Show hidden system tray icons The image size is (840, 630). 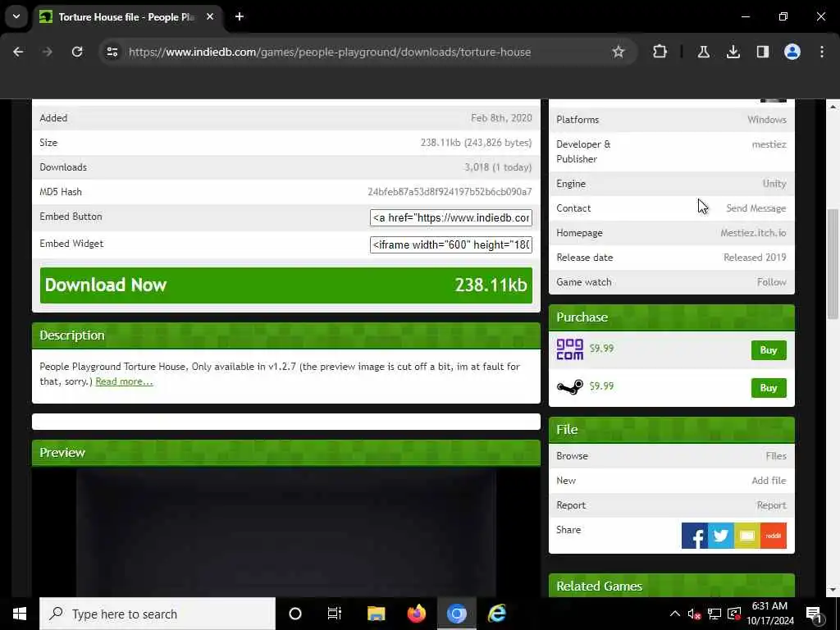[675, 614]
